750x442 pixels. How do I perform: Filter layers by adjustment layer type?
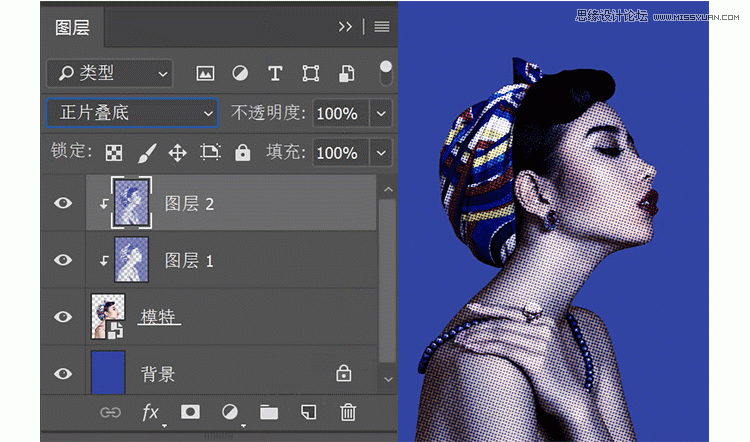point(240,74)
